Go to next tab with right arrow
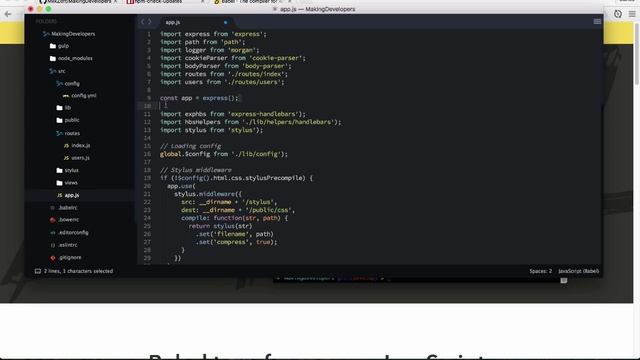This screenshot has height=360, width=640. (150, 22)
